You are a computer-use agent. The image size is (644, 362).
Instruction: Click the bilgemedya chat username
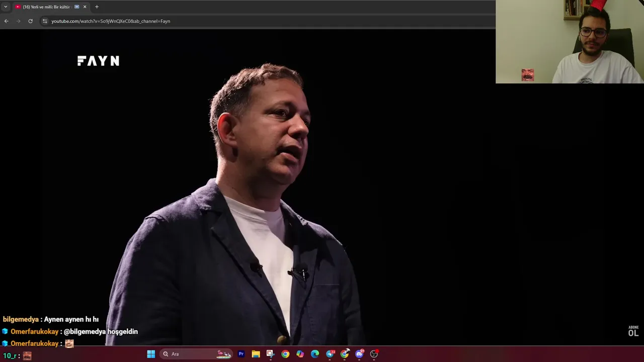pyautogui.click(x=21, y=319)
